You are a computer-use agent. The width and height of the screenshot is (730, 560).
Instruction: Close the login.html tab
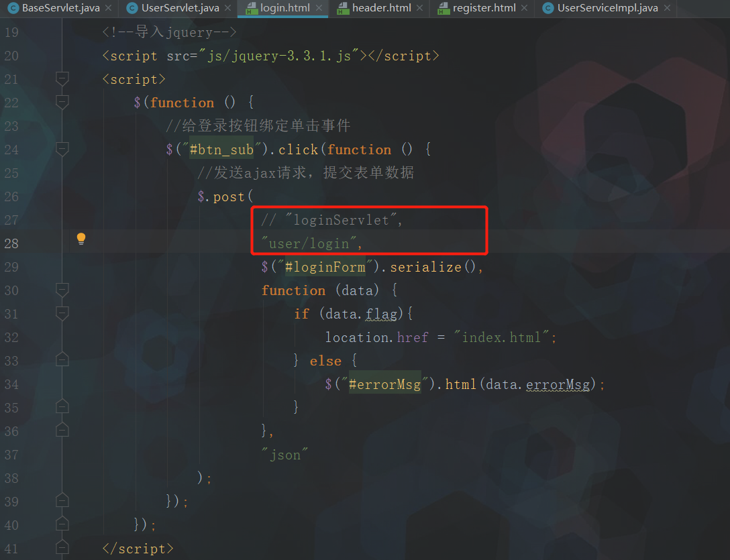tap(319, 8)
